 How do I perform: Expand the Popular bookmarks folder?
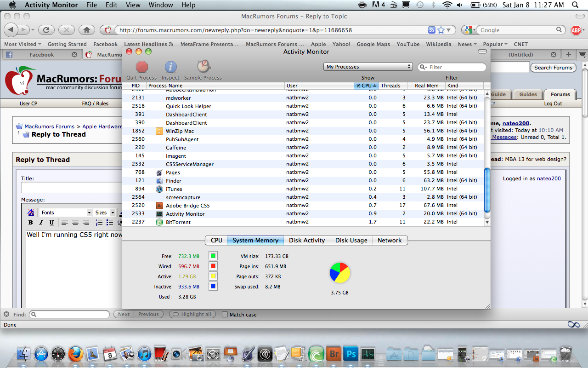click(495, 44)
